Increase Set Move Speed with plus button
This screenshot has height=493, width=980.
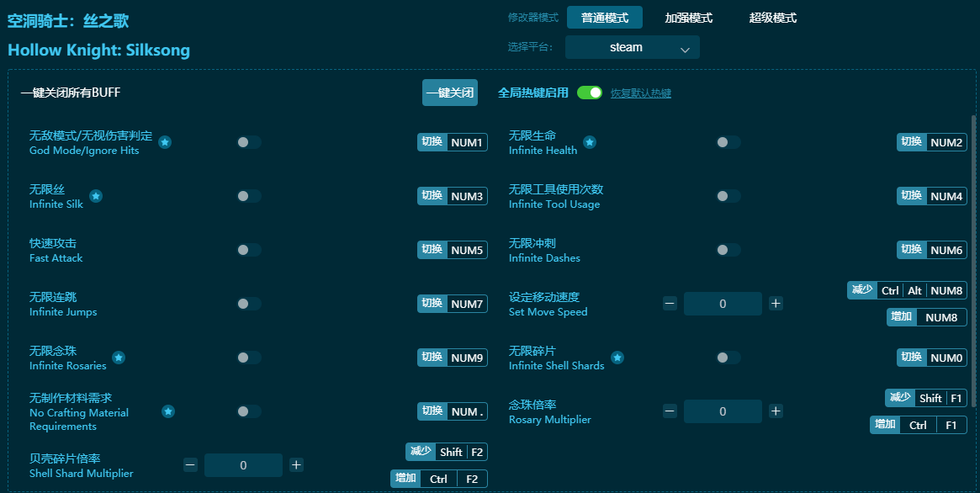[x=776, y=304]
